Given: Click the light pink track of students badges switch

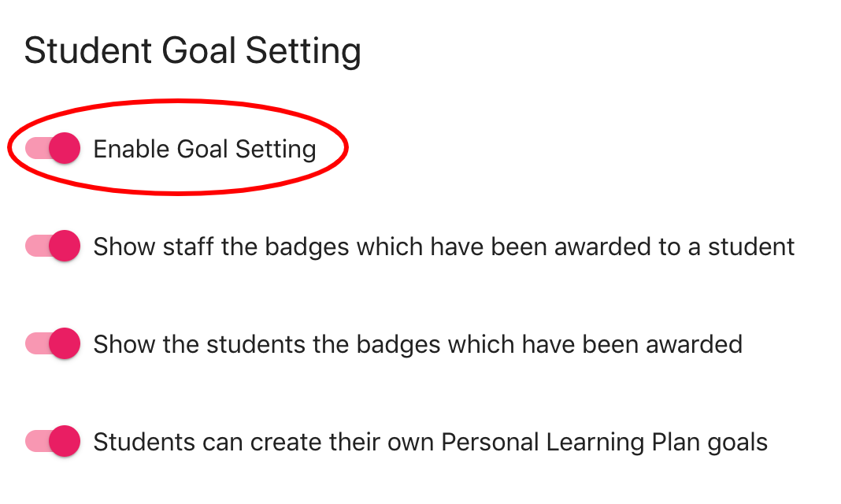Looking at the screenshot, I should pyautogui.click(x=35, y=343).
